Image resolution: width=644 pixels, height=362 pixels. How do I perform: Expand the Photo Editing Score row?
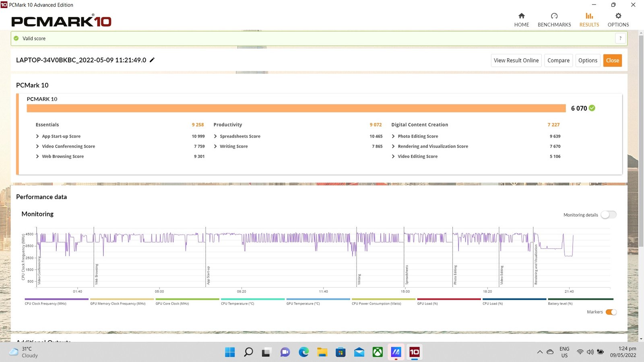pos(394,136)
